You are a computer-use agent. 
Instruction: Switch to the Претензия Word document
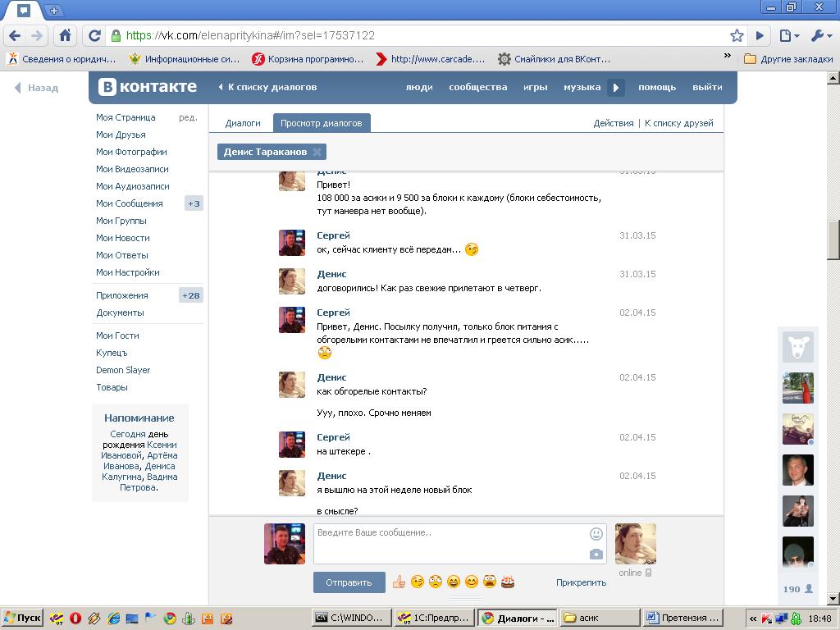(683, 619)
